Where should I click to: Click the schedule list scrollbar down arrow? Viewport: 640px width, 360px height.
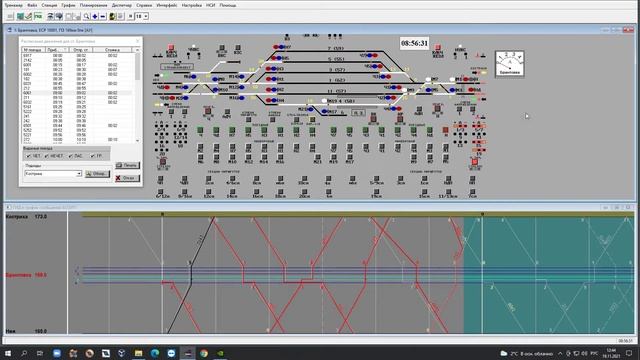[137, 140]
